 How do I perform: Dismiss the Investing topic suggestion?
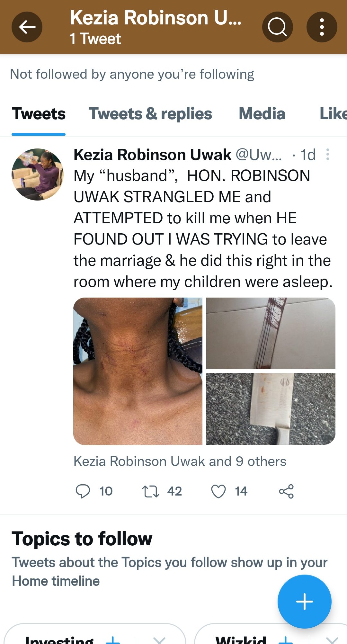tap(159, 640)
